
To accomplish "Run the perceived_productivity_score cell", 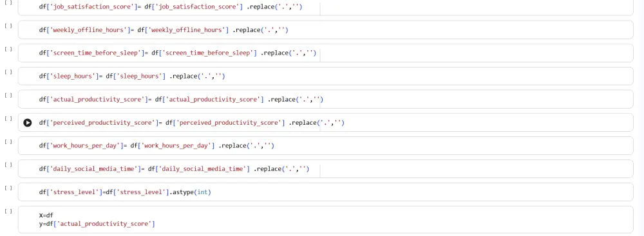I will pyautogui.click(x=28, y=123).
